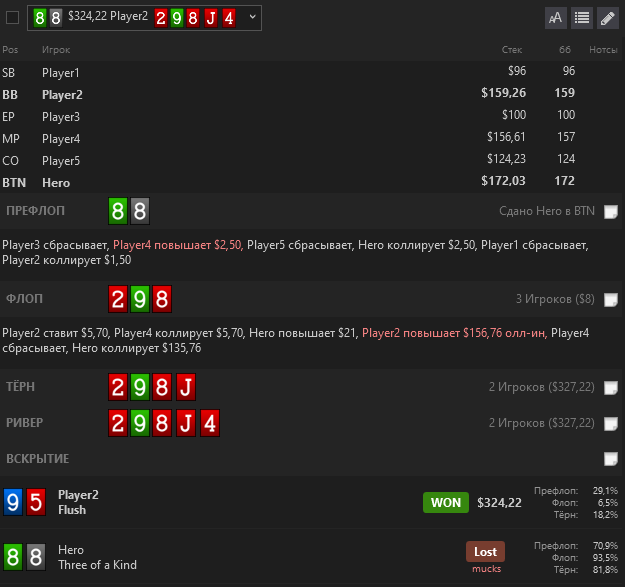Click Player2's Префлоп 29,1% equity

point(605,491)
